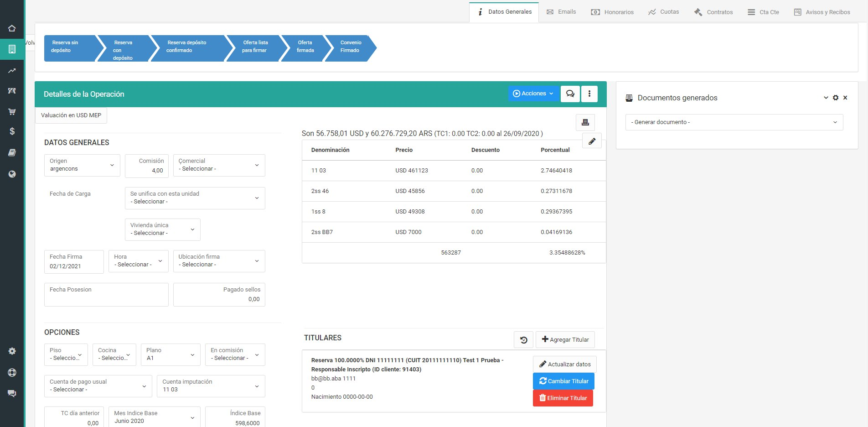Viewport: 868px width, 427px height.
Task: Open comments bubble in Detalles header
Action: point(570,94)
